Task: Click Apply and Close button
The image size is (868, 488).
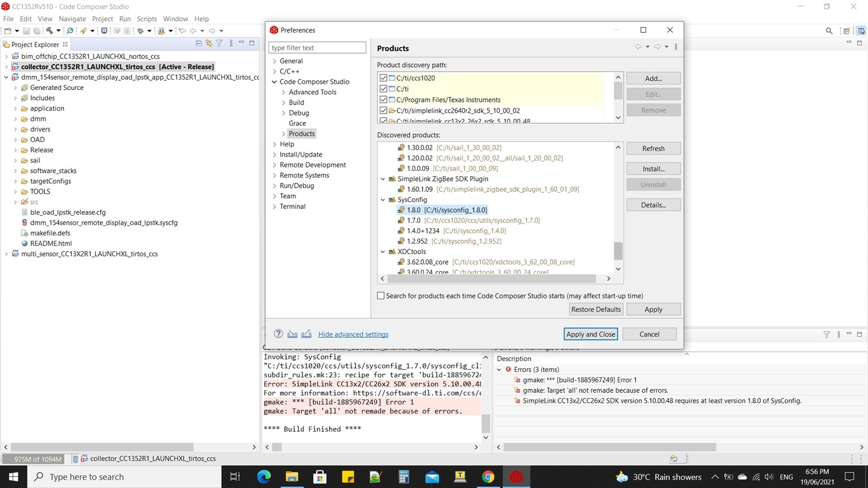Action: [x=591, y=334]
